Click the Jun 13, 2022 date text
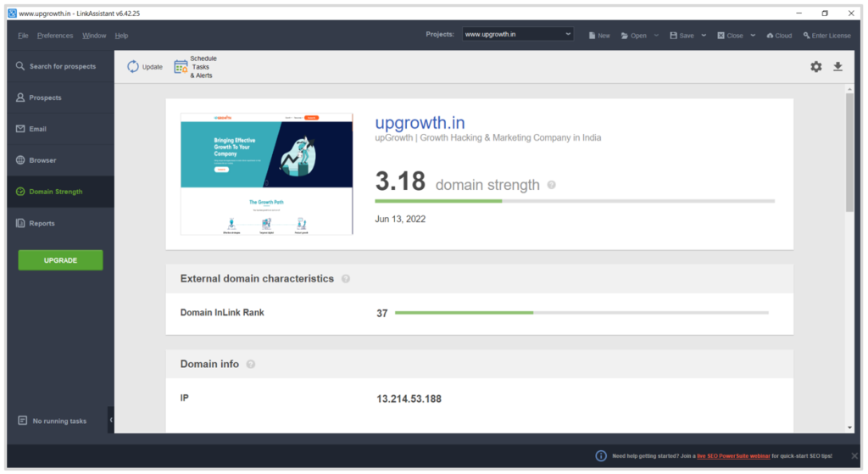 point(400,220)
